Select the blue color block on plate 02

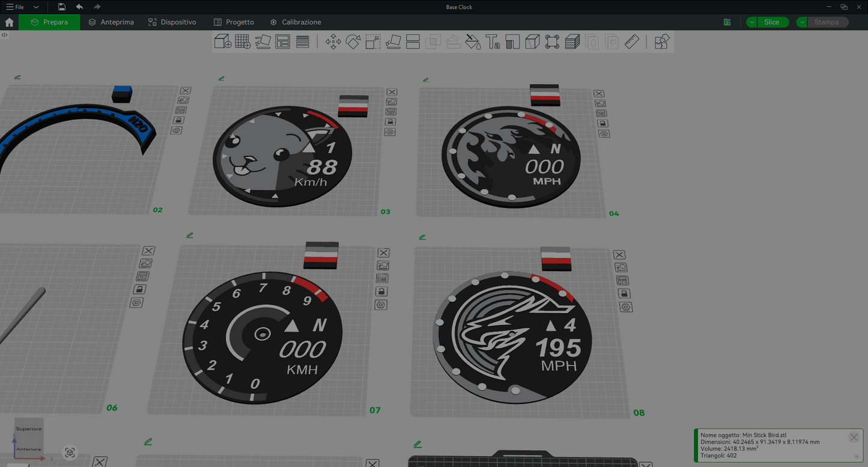click(122, 94)
